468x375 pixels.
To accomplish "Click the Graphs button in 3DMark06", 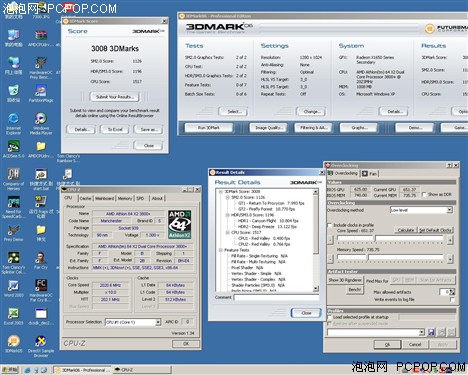I will click(x=359, y=128).
